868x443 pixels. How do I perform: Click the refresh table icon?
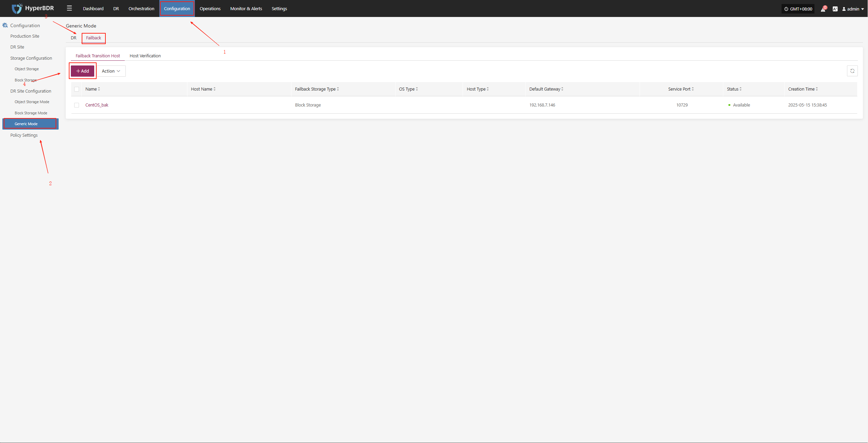(852, 71)
